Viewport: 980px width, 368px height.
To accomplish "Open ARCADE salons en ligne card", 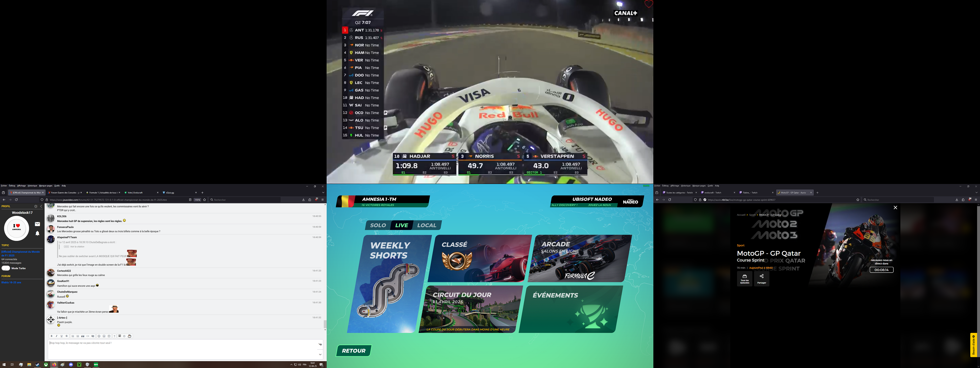I will (x=580, y=258).
